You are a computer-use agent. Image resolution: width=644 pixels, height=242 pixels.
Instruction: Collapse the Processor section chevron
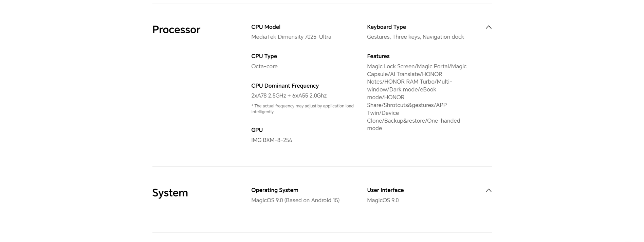pyautogui.click(x=488, y=27)
